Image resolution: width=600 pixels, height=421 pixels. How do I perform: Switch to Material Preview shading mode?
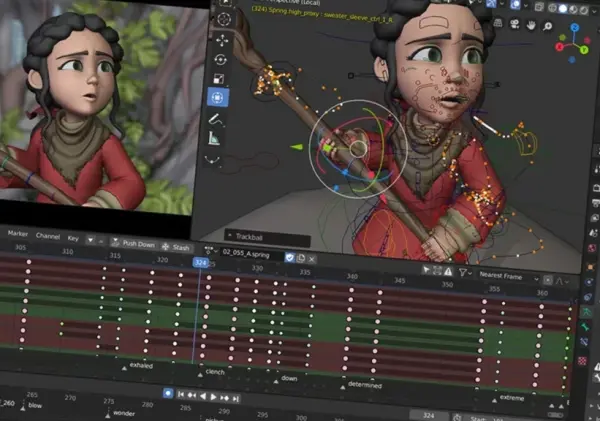coord(573,10)
